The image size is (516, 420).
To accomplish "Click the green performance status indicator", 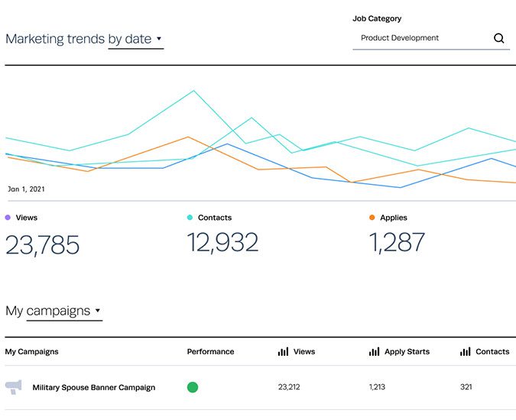I will pyautogui.click(x=193, y=387).
